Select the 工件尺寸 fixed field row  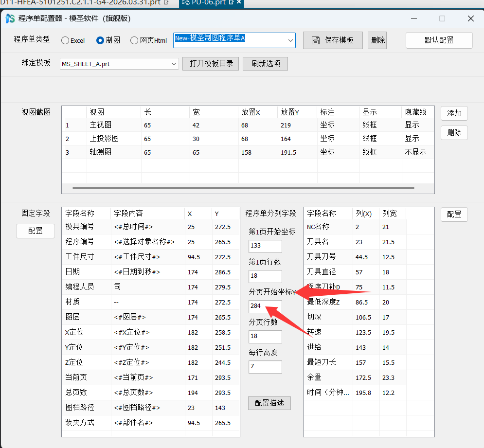(151, 257)
